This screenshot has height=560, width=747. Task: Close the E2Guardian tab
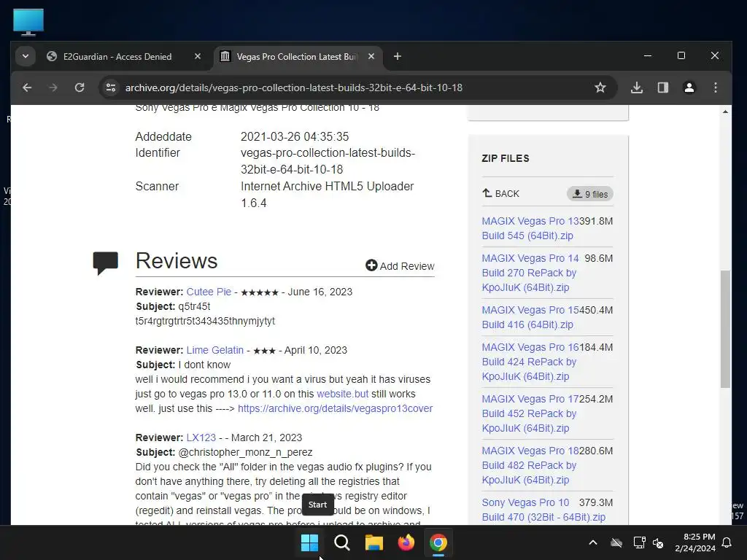pos(198,56)
